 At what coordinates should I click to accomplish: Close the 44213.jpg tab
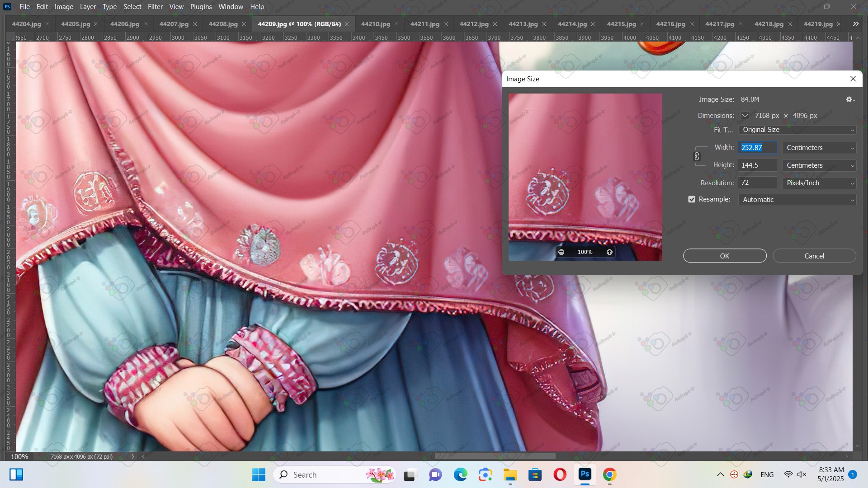click(544, 24)
